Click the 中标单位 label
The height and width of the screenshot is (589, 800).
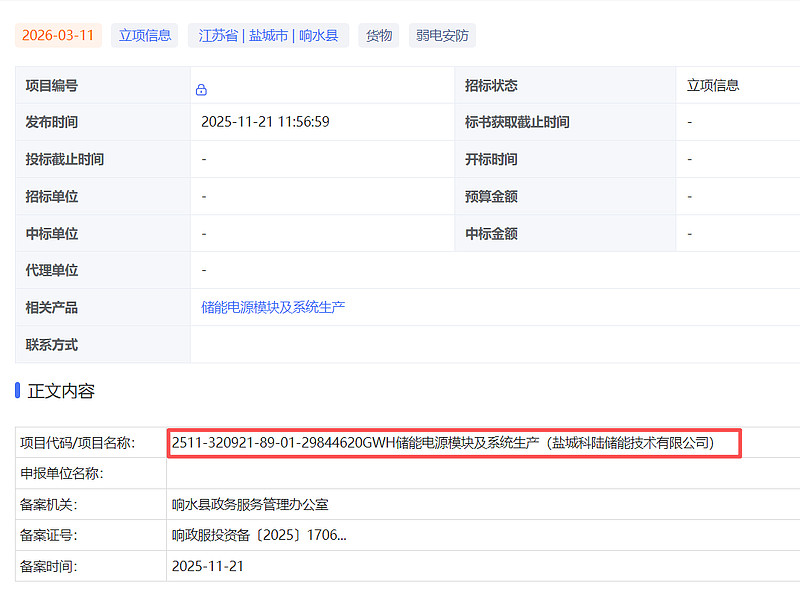(52, 234)
